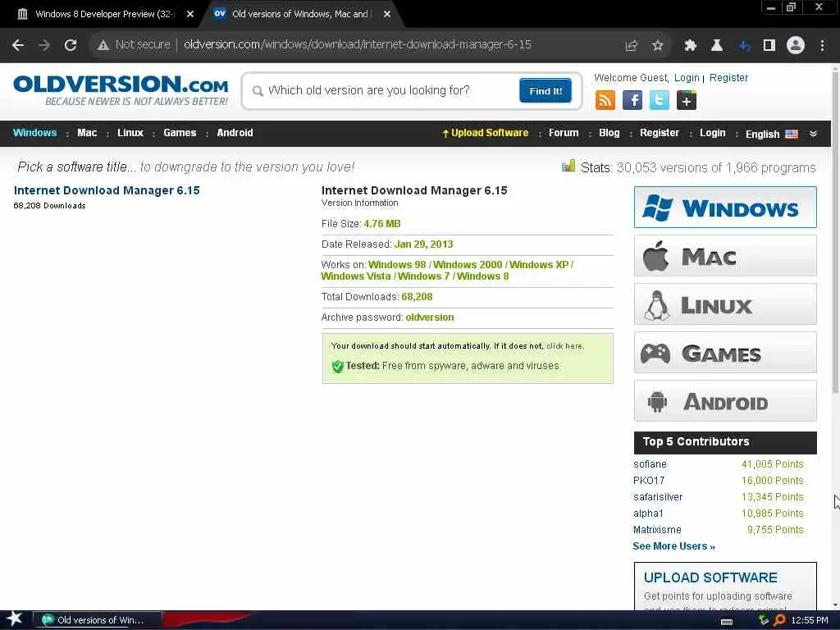Open Forum in the navigation bar
This screenshot has height=630, width=840.
(x=564, y=133)
